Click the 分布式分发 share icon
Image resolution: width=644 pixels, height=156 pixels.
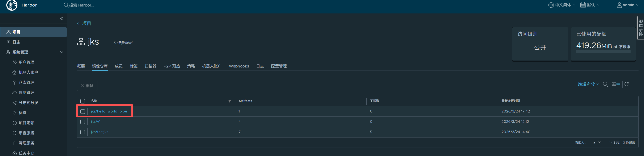[14, 103]
